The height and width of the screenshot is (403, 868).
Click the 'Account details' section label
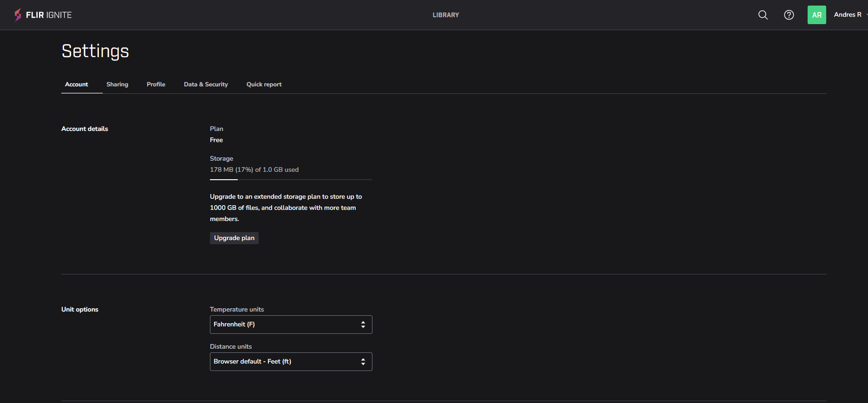(x=85, y=129)
